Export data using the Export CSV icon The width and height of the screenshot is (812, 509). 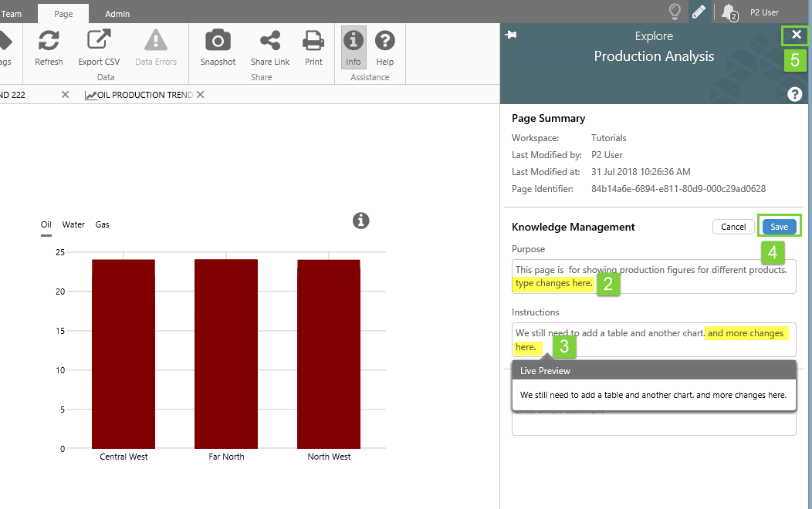pyautogui.click(x=99, y=41)
